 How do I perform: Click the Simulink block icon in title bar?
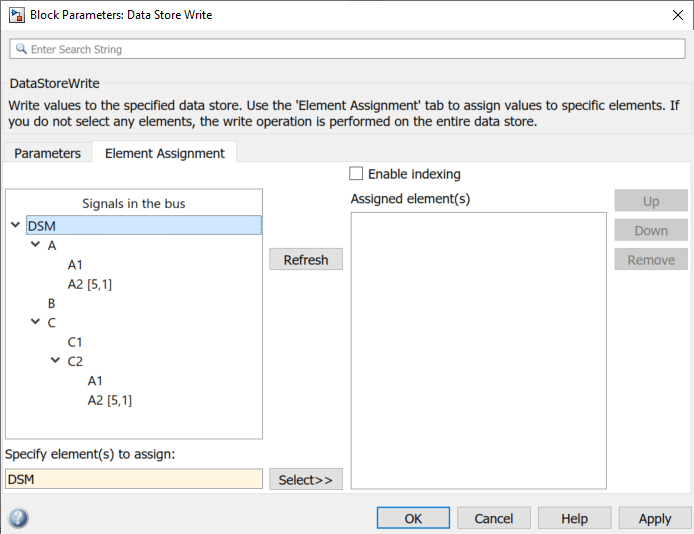pos(17,15)
